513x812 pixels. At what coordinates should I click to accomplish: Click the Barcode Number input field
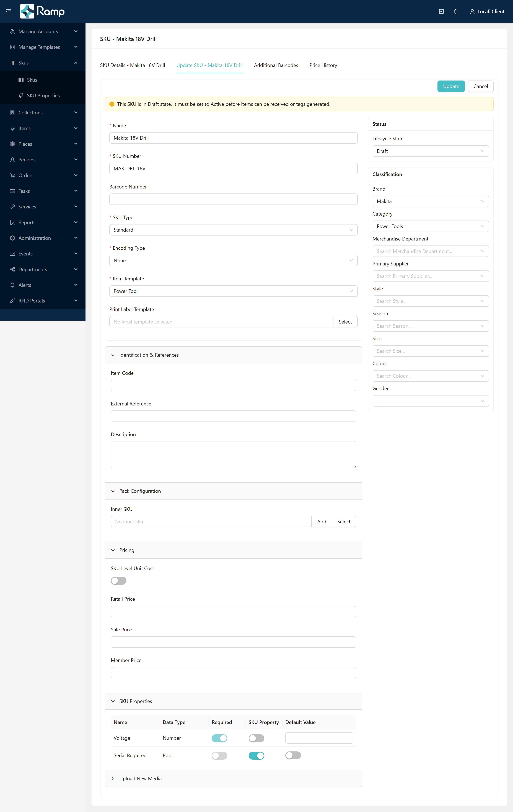click(233, 199)
